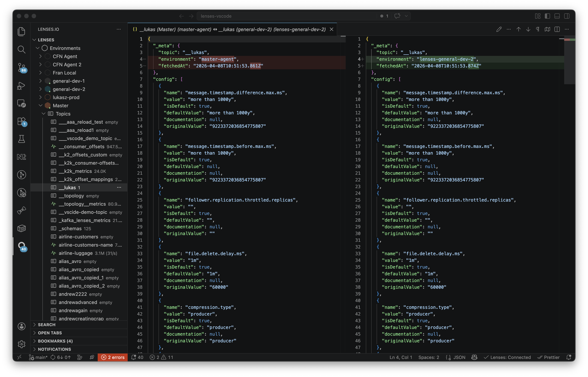Viewport: 588px width, 377px height.
Task: Select the alias_avro_copied_1 topic
Action: [79, 278]
